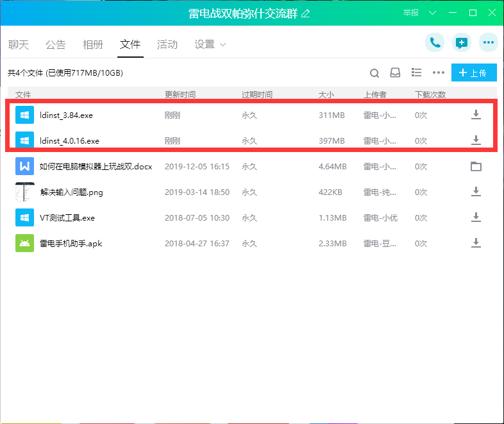Sort files by 大小 column header

point(326,95)
